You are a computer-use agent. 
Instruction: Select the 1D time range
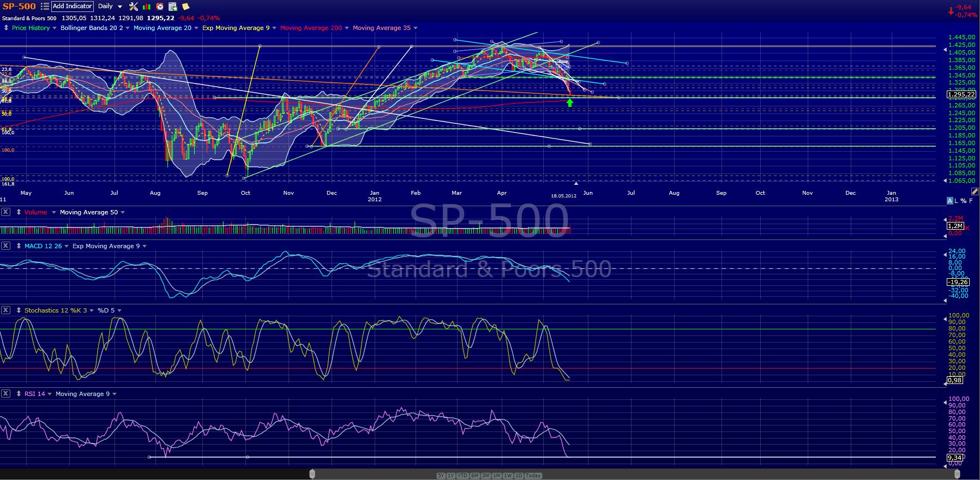[x=519, y=476]
